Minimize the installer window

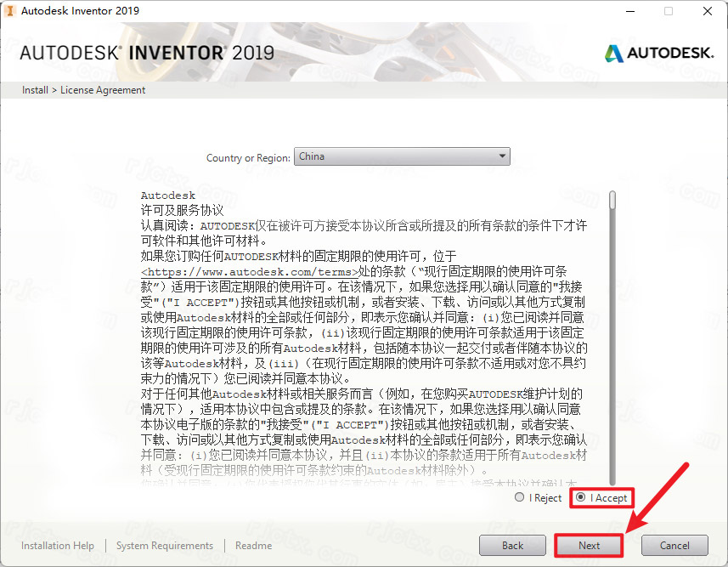point(630,11)
